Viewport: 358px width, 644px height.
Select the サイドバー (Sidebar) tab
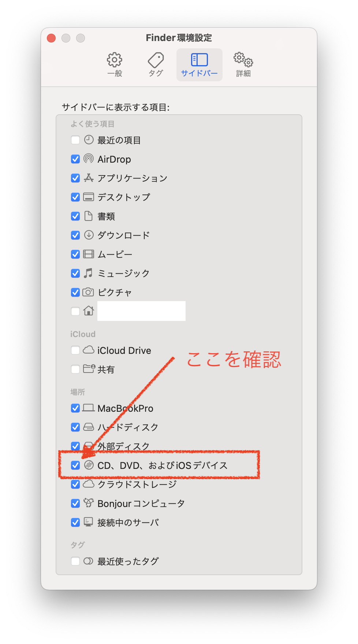coord(199,64)
